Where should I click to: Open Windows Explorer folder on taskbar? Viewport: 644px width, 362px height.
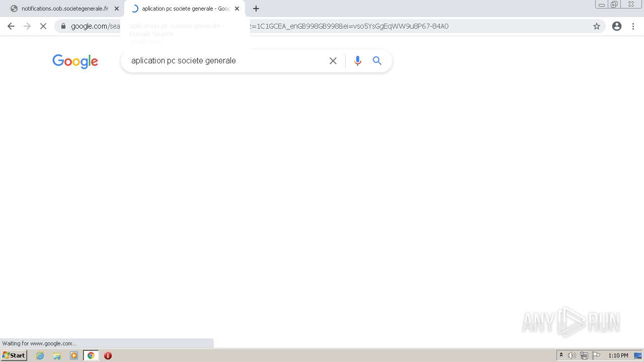point(57,355)
